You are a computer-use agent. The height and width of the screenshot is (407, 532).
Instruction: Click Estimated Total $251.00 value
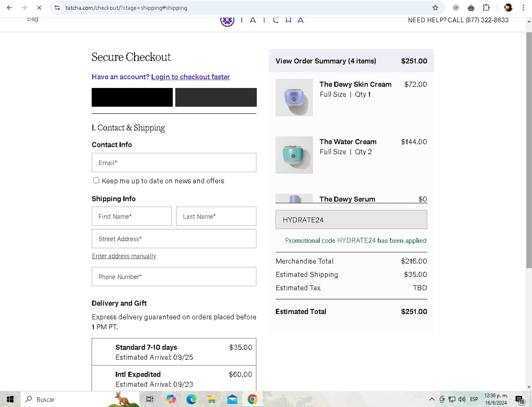tap(414, 311)
